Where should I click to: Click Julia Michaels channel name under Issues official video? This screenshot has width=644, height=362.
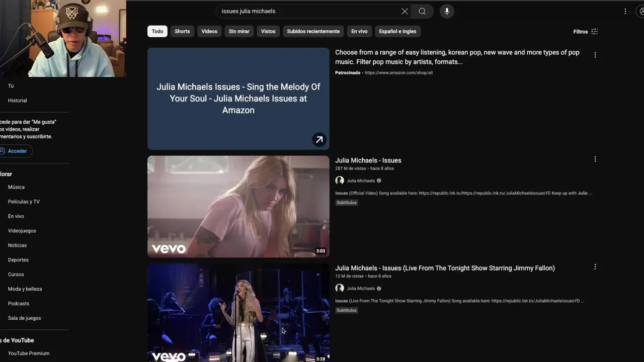(x=361, y=180)
